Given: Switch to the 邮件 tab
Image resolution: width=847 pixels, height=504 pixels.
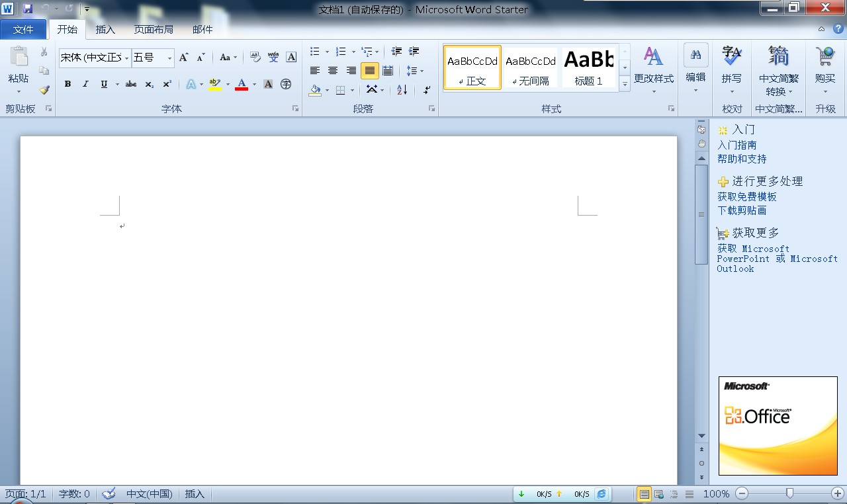Looking at the screenshot, I should pyautogui.click(x=202, y=29).
